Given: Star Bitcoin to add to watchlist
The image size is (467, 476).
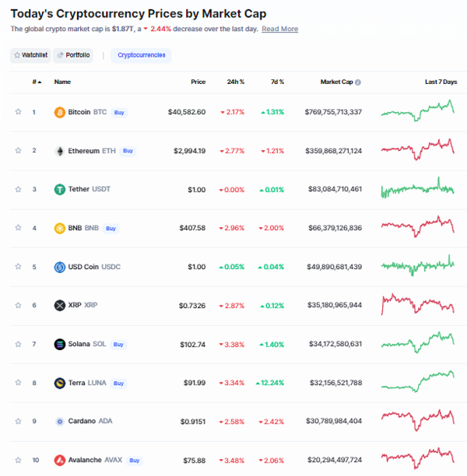Looking at the screenshot, I should (x=18, y=112).
